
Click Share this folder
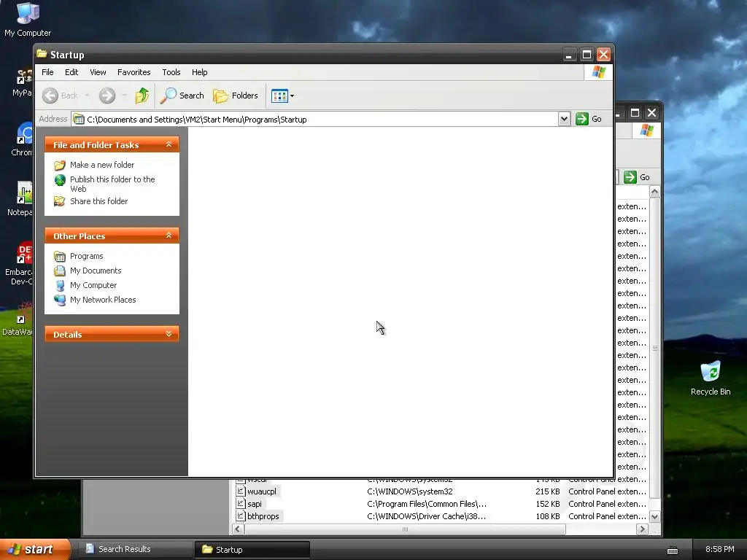(98, 201)
